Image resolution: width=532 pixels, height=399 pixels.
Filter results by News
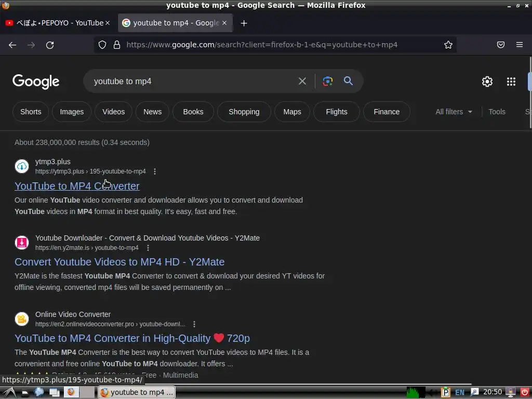coord(152,112)
